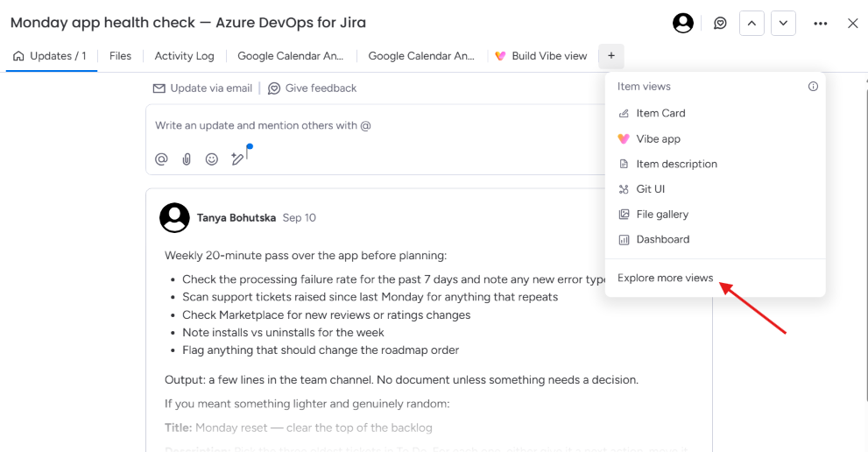Viewport: 868px width, 452px height.
Task: Click the Sep 10 update date
Action: point(299,218)
